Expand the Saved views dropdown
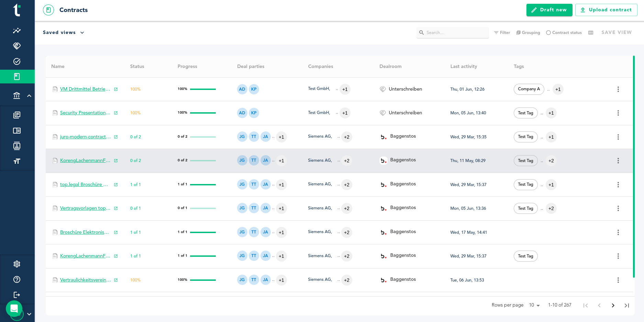Viewport: 644px width, 322px height. pos(64,33)
